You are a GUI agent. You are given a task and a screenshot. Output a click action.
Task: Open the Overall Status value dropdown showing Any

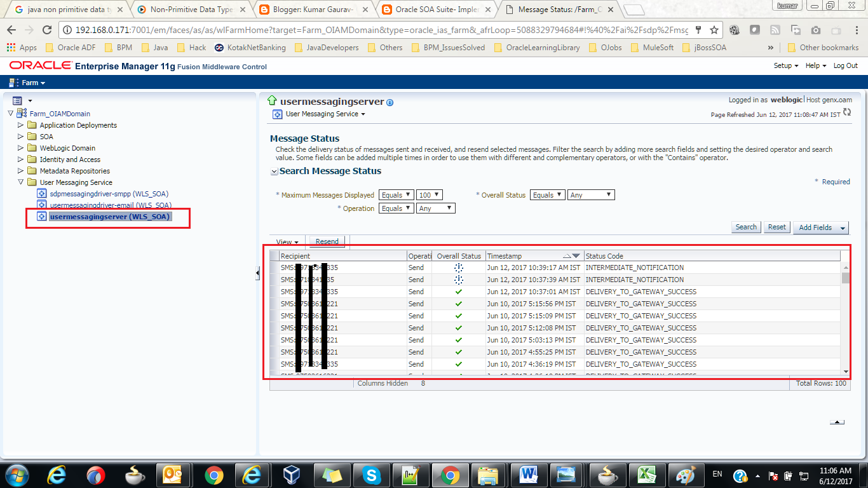tap(591, 195)
